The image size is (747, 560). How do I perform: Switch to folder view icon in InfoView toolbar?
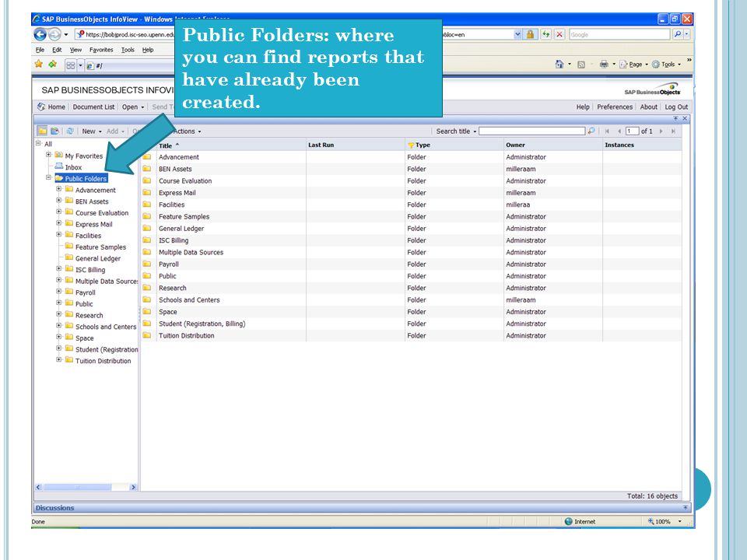tap(42, 131)
